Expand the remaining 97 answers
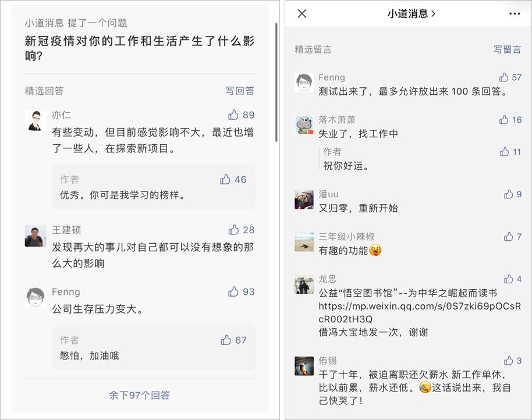 point(140,395)
